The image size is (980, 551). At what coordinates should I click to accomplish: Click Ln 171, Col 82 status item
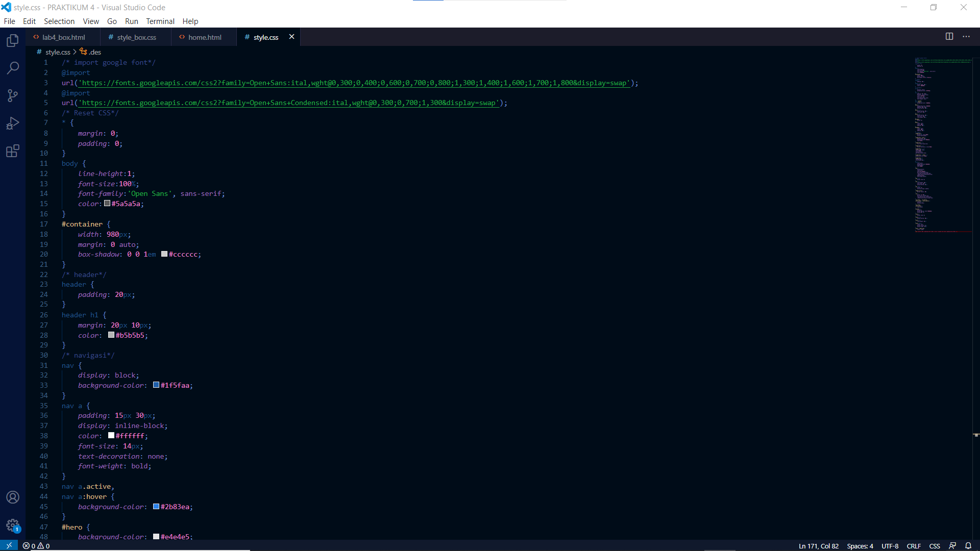pyautogui.click(x=819, y=546)
